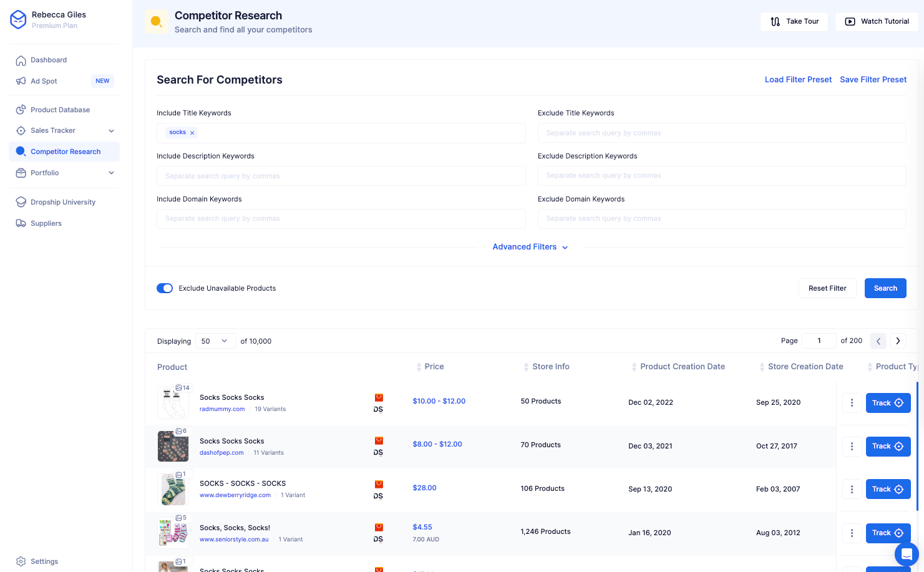Viewport: 924px width, 572px height.
Task: Remove the socks keyword tag
Action: tap(192, 133)
